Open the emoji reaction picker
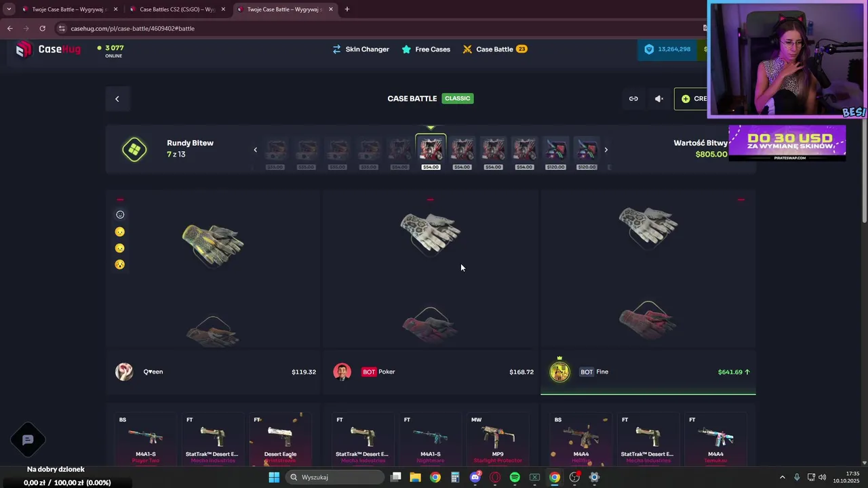Viewport: 868px width, 488px height. click(x=120, y=215)
